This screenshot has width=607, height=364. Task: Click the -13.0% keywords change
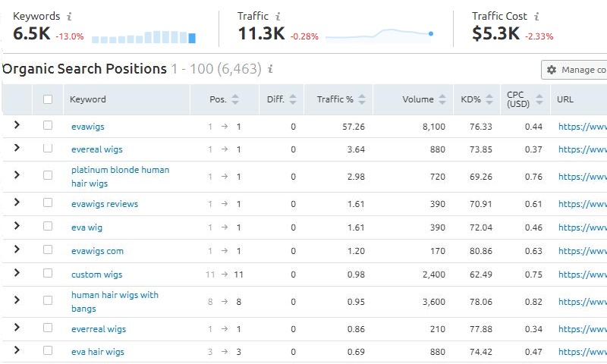point(70,36)
